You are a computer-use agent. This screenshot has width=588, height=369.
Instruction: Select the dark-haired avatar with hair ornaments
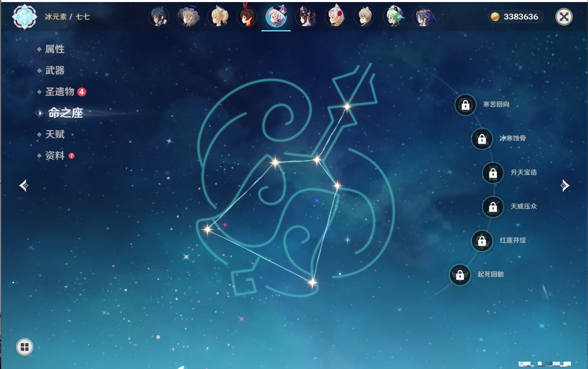[306, 17]
